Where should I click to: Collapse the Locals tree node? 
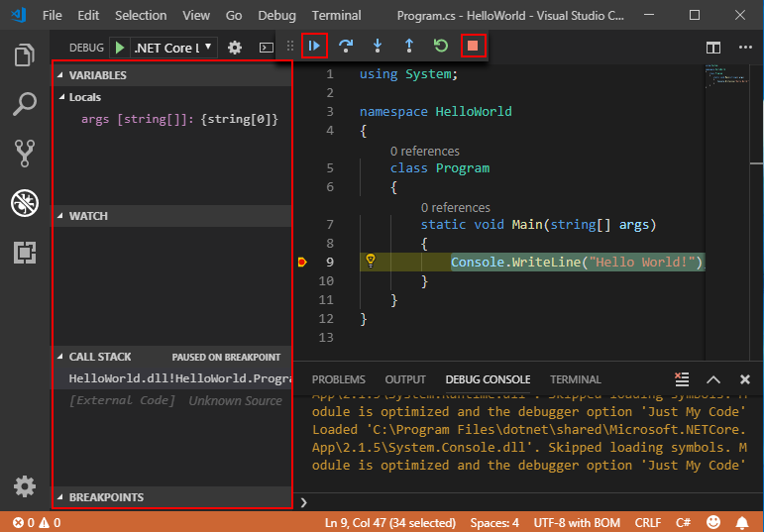tap(84, 97)
